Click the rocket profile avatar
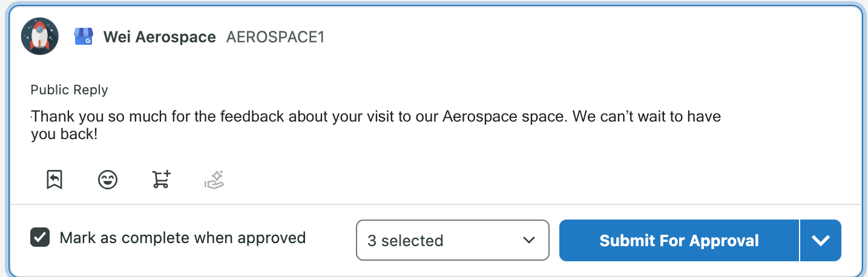Screen dimensions: 868x277 (x=39, y=36)
